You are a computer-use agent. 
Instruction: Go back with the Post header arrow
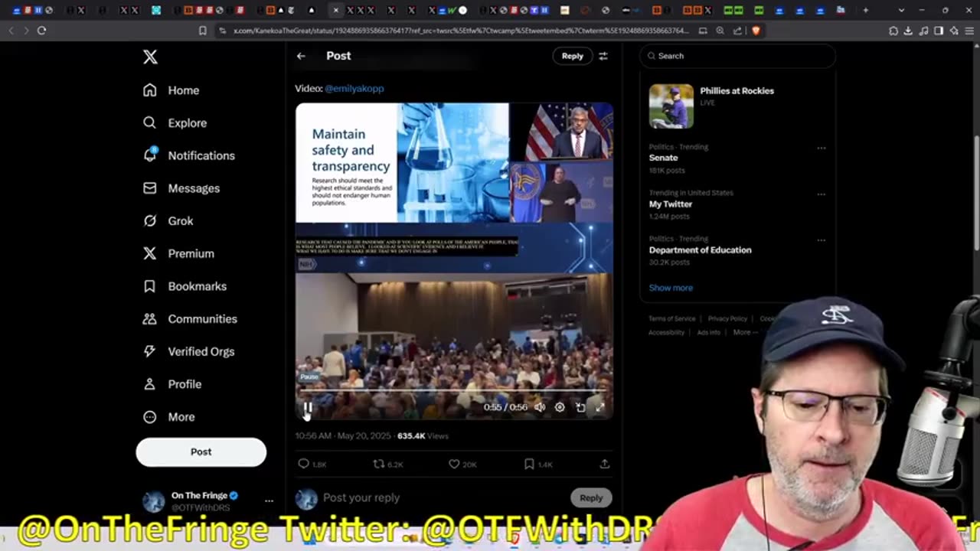tap(301, 56)
